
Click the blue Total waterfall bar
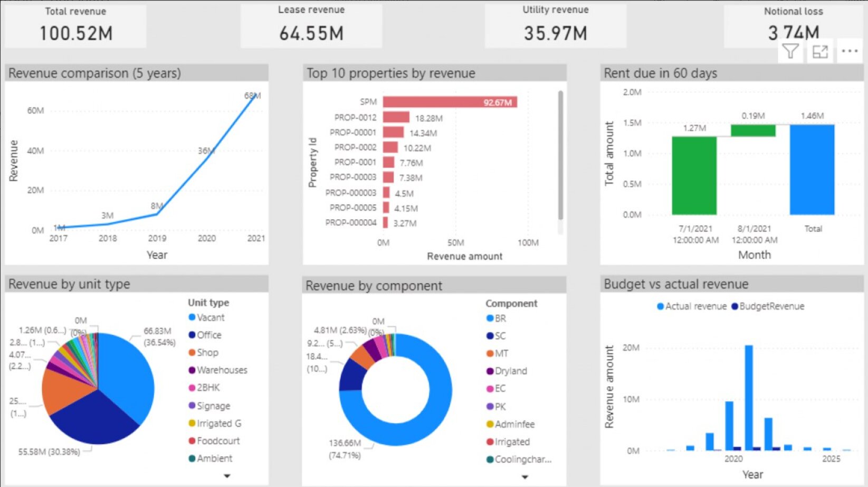click(812, 170)
